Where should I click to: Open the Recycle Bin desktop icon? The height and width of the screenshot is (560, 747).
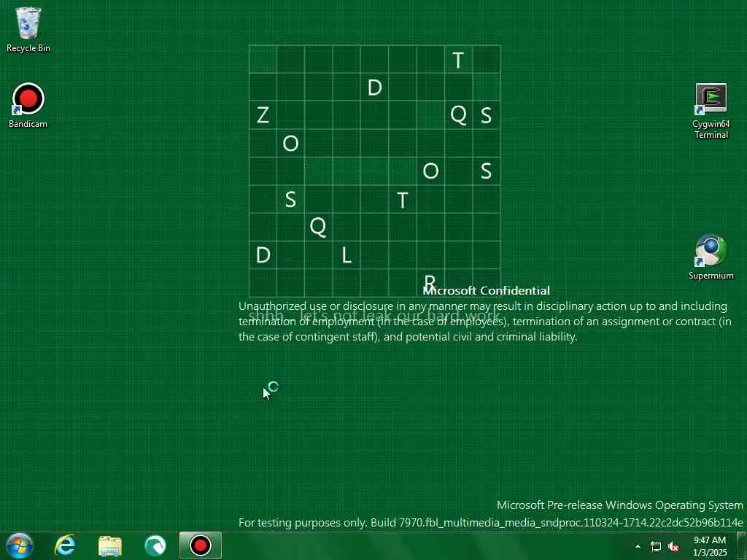pyautogui.click(x=28, y=29)
